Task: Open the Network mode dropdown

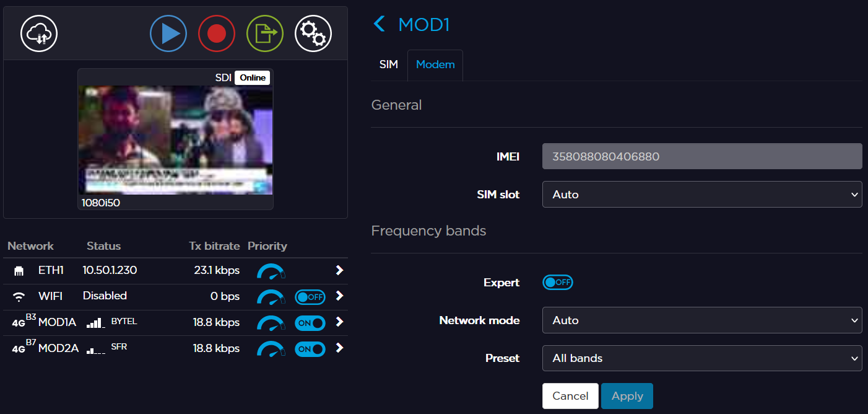Action: [702, 320]
